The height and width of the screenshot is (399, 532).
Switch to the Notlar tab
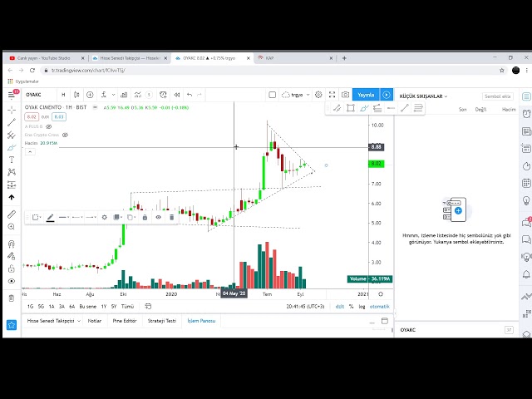pyautogui.click(x=94, y=321)
